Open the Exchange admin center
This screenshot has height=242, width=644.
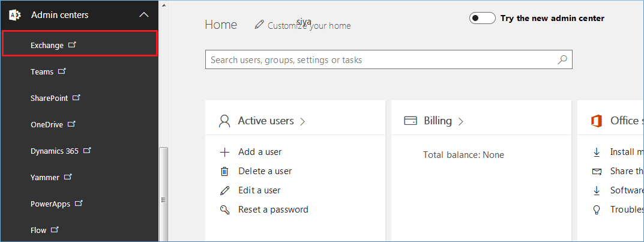[47, 45]
